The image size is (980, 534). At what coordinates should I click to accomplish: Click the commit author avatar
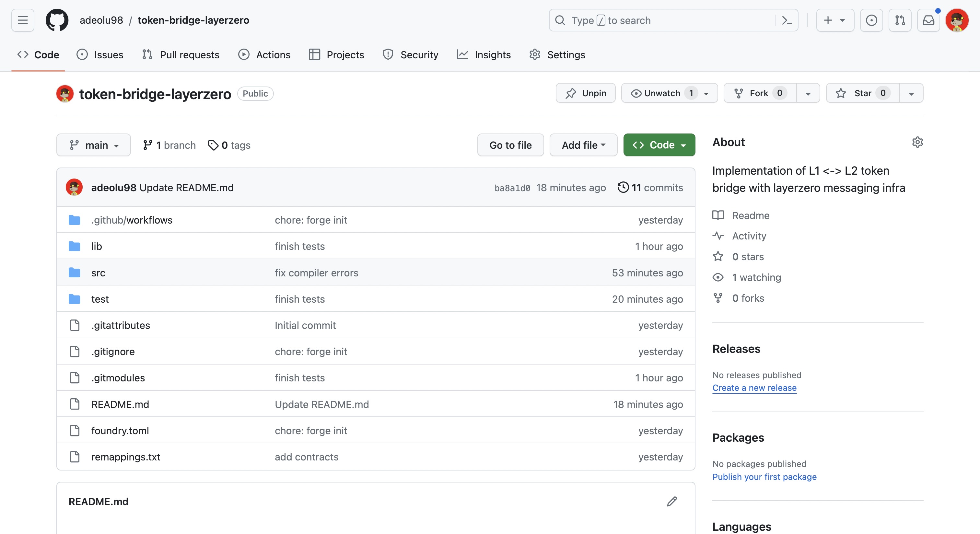(x=74, y=188)
